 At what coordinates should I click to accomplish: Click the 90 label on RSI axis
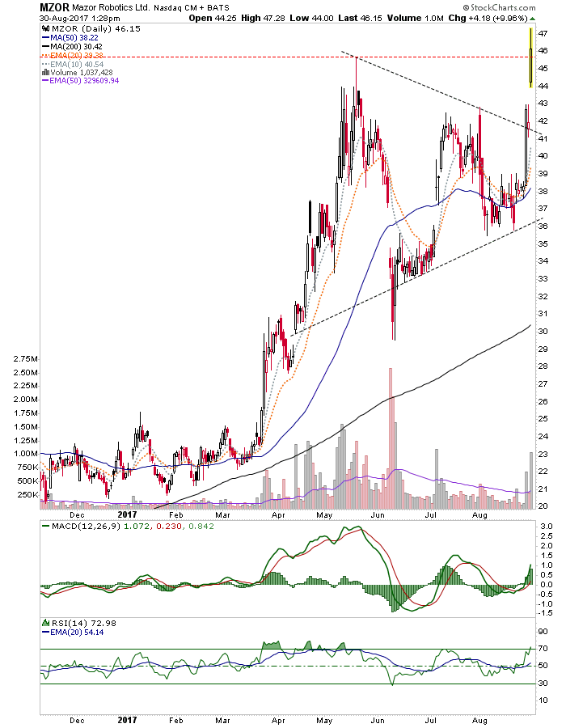[x=543, y=632]
